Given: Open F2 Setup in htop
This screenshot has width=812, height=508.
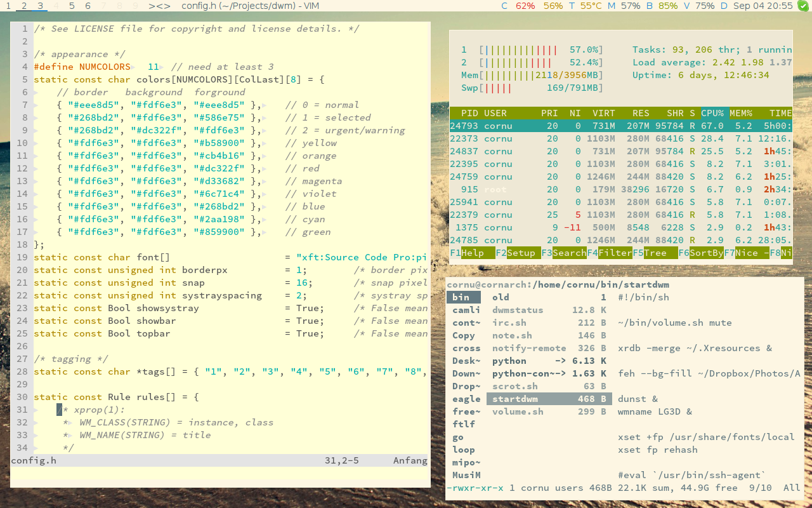Looking at the screenshot, I should point(518,253).
